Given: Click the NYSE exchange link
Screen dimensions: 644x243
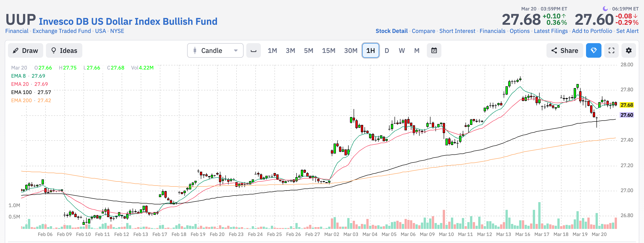Looking at the screenshot, I should pyautogui.click(x=117, y=31).
